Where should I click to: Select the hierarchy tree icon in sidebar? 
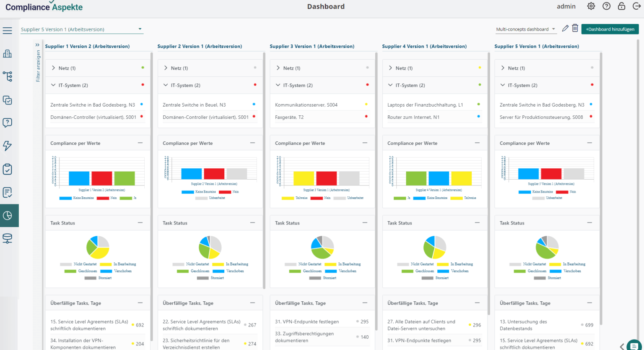pyautogui.click(x=9, y=76)
